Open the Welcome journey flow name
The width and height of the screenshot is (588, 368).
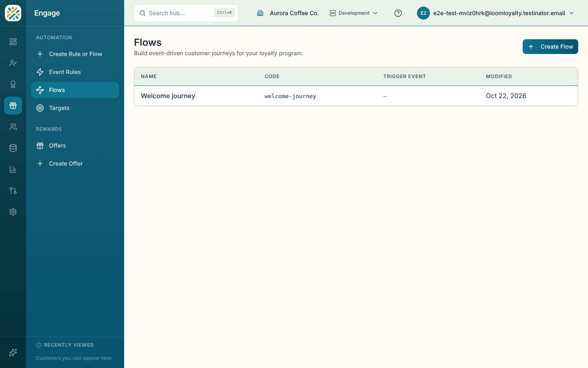[168, 96]
